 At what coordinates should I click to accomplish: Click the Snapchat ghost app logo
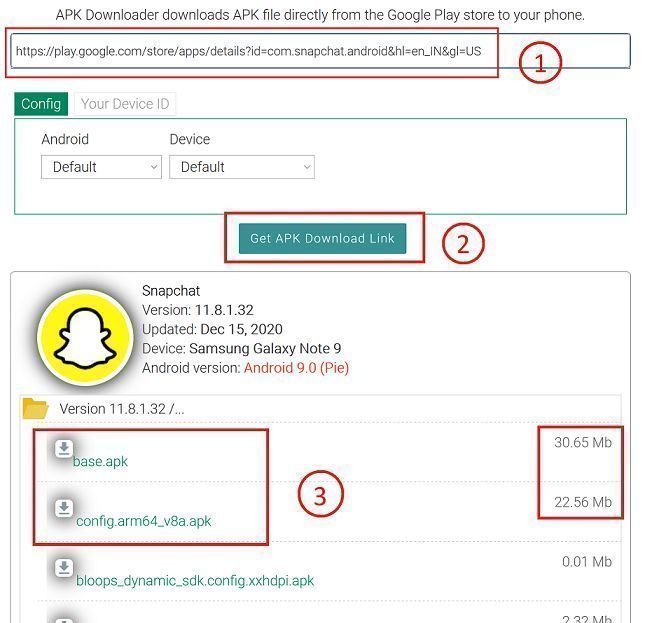tap(85, 339)
